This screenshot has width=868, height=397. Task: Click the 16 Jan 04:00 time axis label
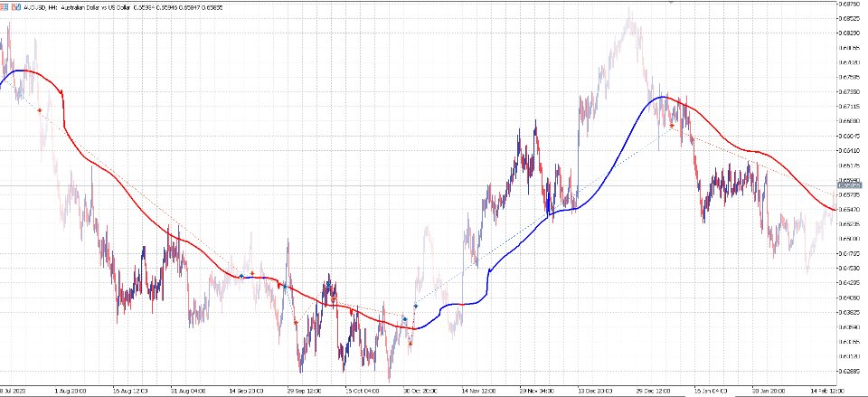point(711,391)
